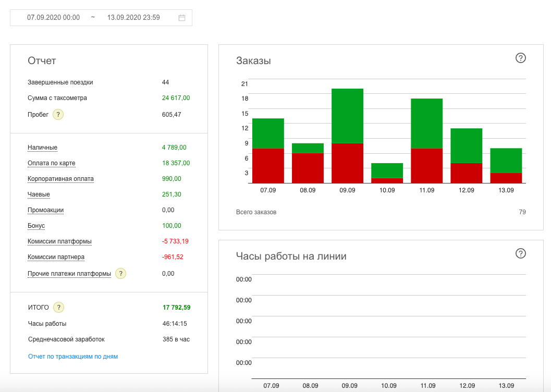Click red bar segment for 07.09 orders
The height and width of the screenshot is (392, 551).
tap(268, 166)
